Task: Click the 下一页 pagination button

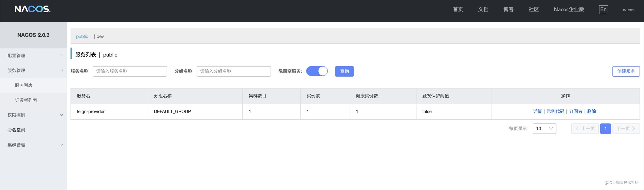Action: pos(626,128)
